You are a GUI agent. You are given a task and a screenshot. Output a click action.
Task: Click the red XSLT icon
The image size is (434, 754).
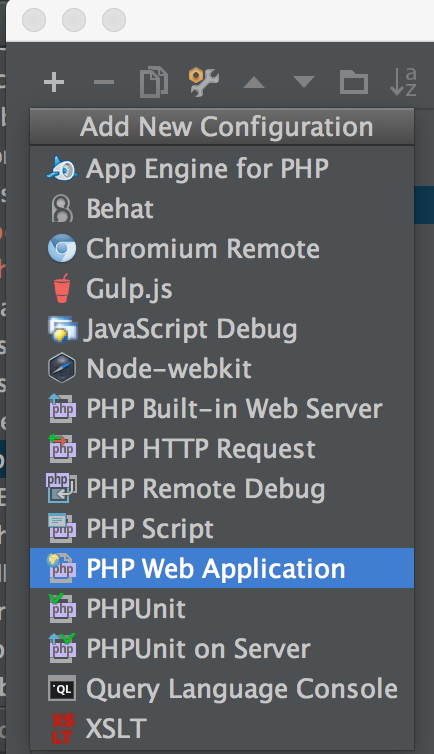pos(62,728)
